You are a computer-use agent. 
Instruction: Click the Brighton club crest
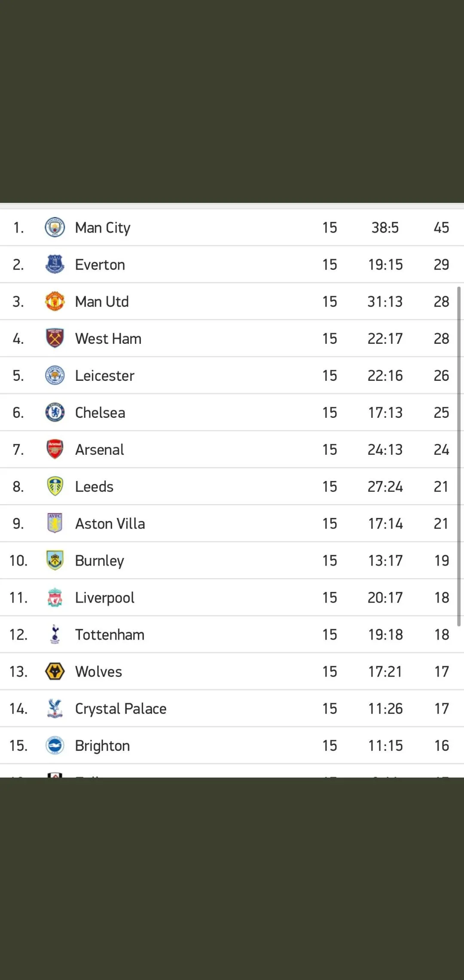pos(55,745)
